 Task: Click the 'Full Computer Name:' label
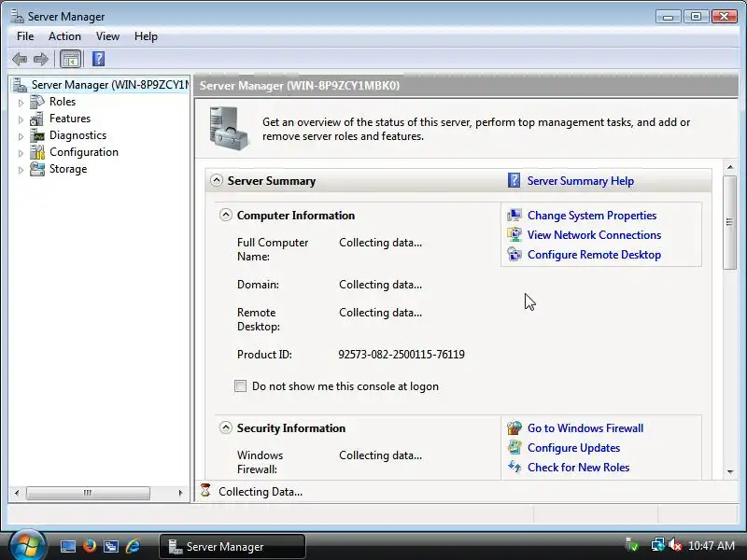click(273, 249)
